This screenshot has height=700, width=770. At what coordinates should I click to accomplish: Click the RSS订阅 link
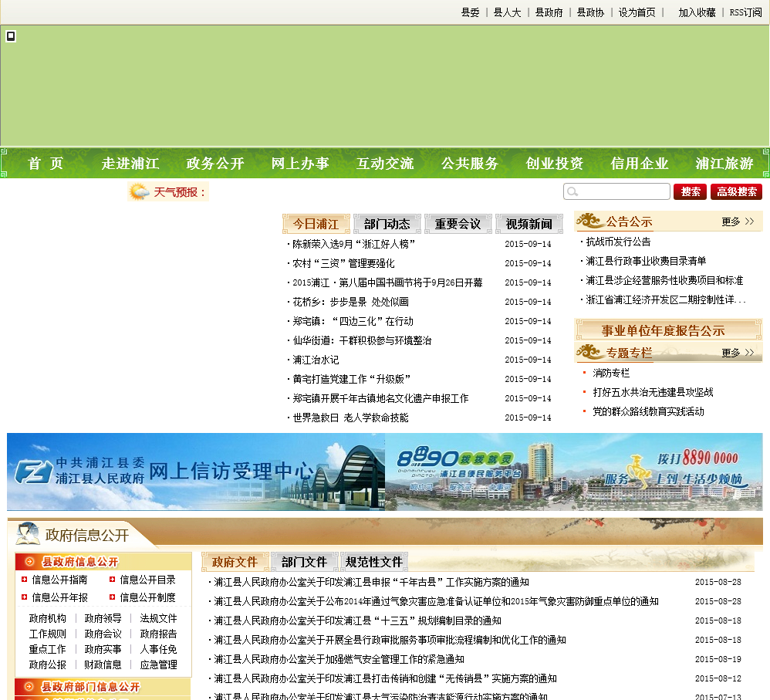pos(745,12)
